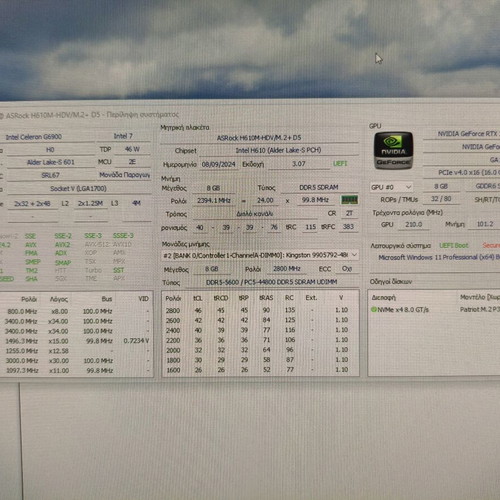Viewport: 500px width, 500px height.
Task: Click the Alder Lake-S 601 codename field
Action: tap(51, 162)
